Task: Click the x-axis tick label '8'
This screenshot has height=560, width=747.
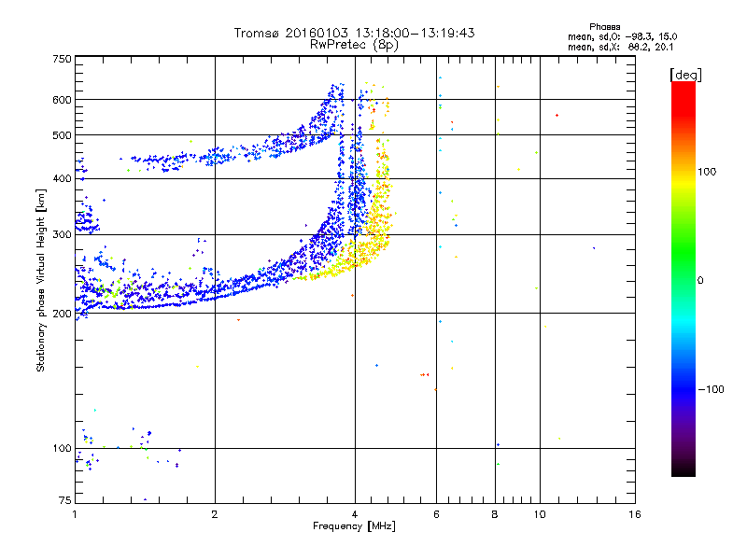Action: coord(495,514)
